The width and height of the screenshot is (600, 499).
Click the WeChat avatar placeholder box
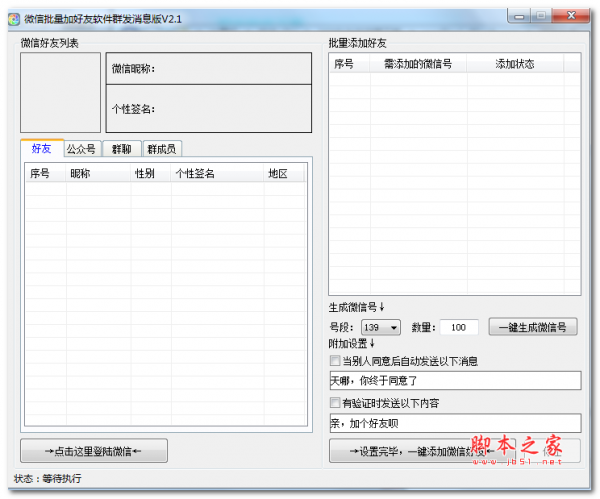[x=60, y=93]
